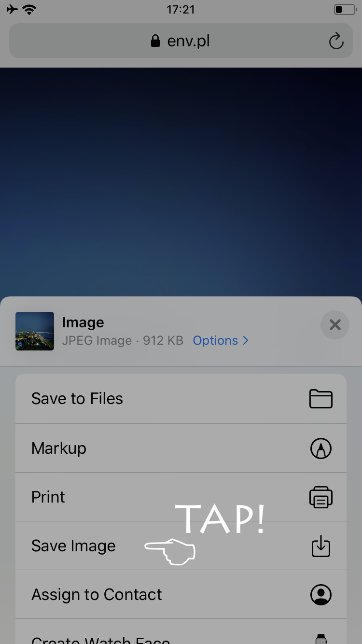
Task: Reload the env.pl page
Action: (336, 42)
